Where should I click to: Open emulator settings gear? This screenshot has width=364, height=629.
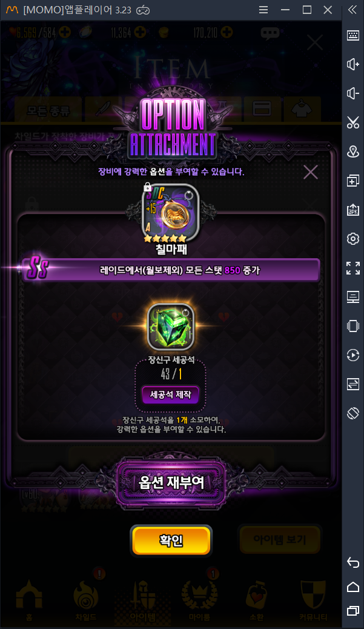point(352,239)
